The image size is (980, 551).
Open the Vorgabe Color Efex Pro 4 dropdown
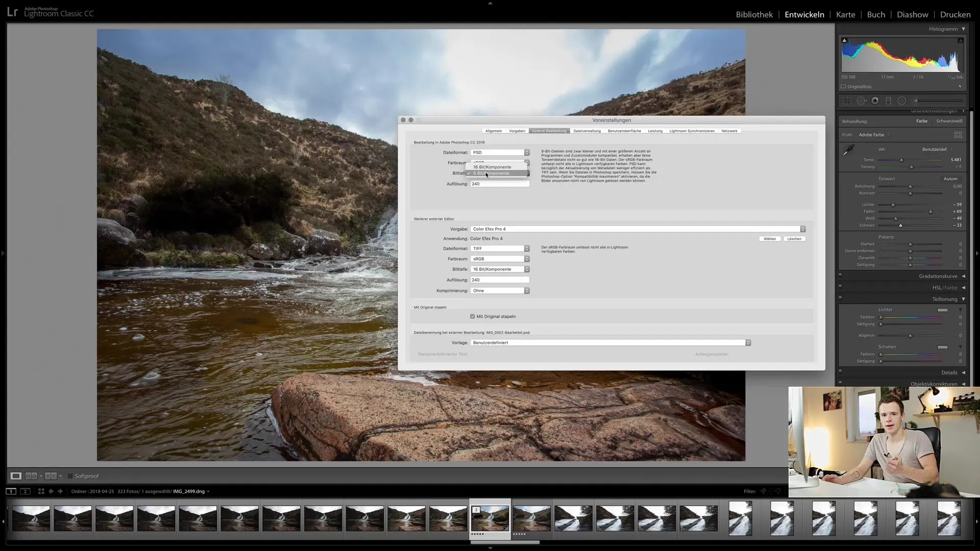click(x=638, y=229)
